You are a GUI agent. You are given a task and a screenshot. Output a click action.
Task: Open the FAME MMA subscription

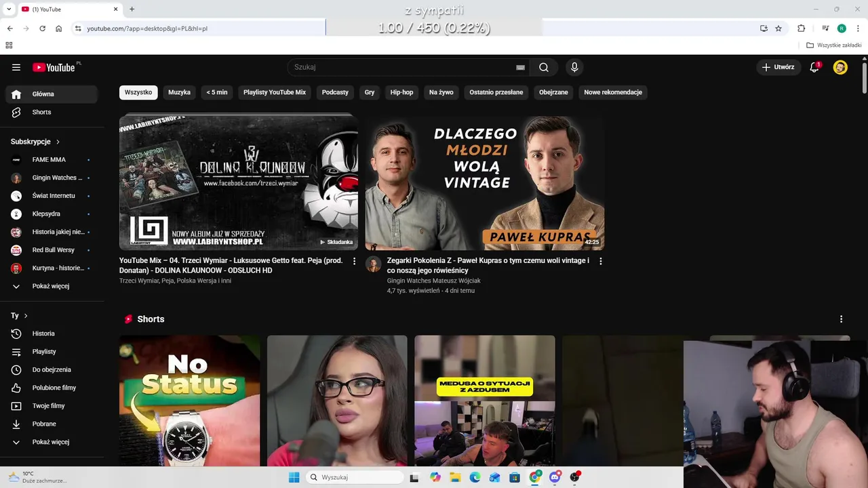(x=52, y=159)
